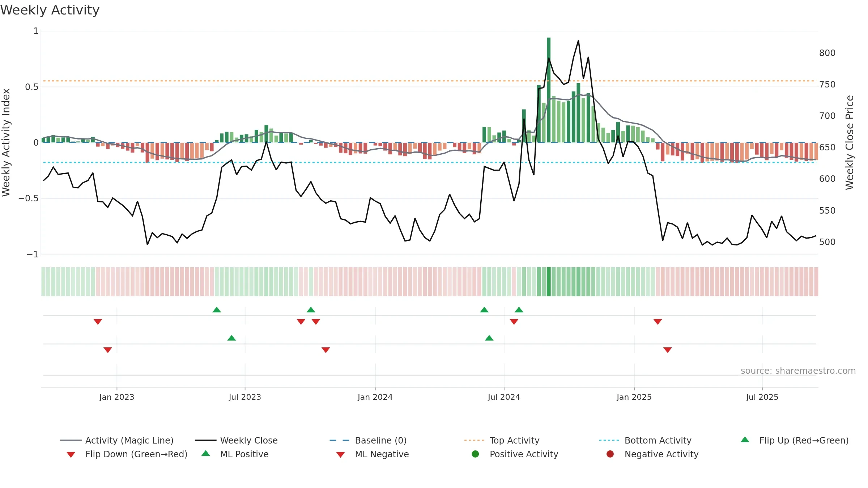Click the red flip-down marker before Jan 2023
Viewport: 868px width, 488px height.
point(98,321)
